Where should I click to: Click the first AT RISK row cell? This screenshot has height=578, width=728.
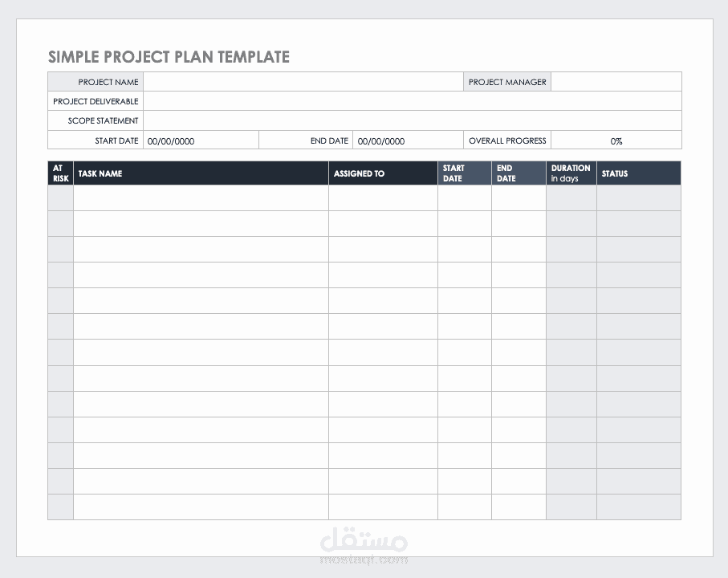coord(59,197)
